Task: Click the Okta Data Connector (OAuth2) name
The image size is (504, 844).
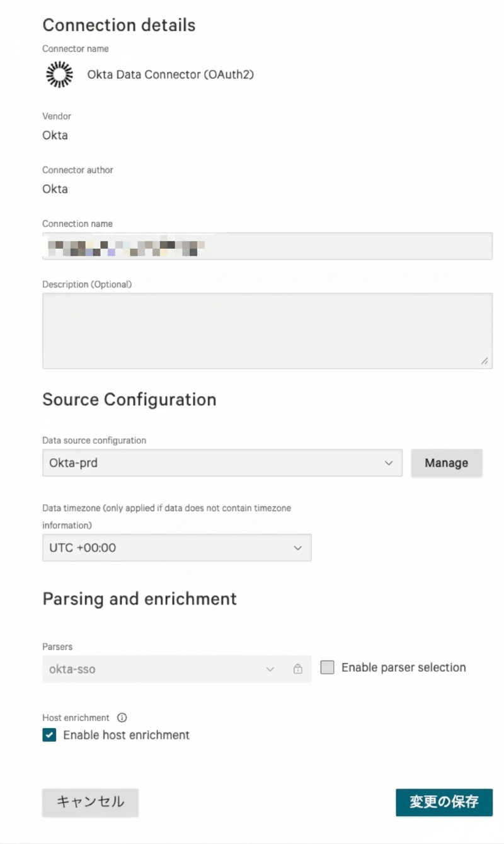Action: point(170,75)
